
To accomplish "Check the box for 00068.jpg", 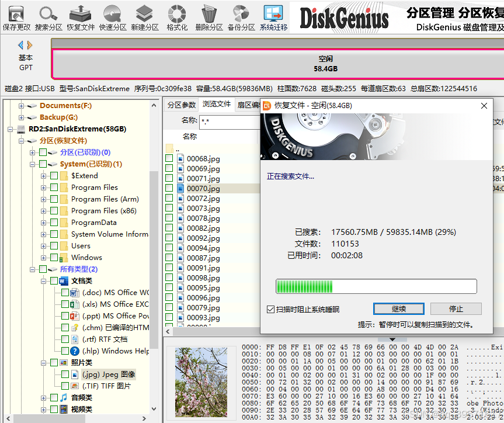I will (169, 158).
